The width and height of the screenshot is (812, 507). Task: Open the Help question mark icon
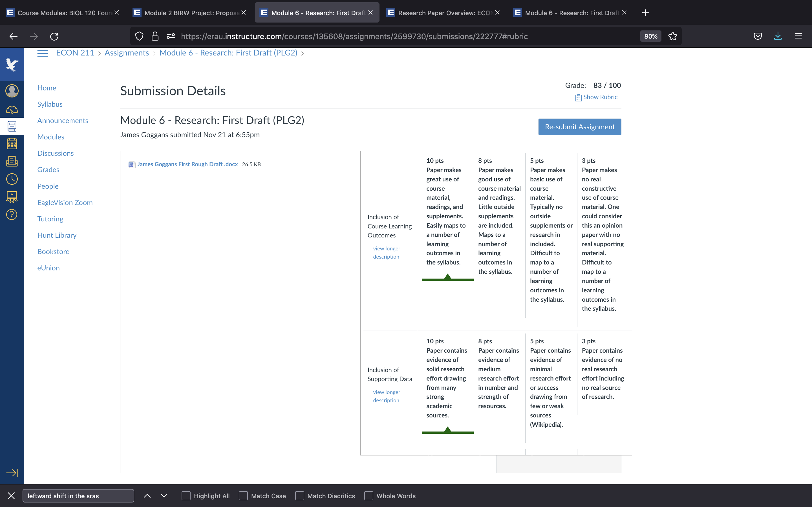tap(12, 215)
